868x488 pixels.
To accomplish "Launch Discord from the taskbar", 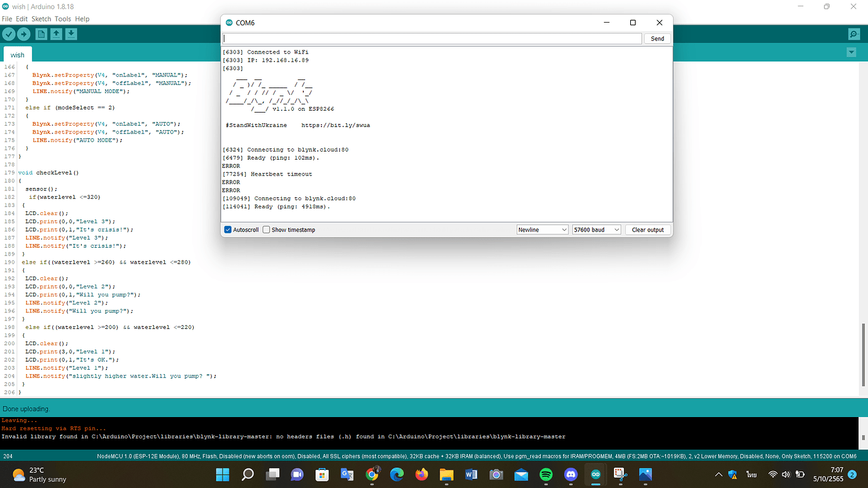I will pyautogui.click(x=570, y=474).
